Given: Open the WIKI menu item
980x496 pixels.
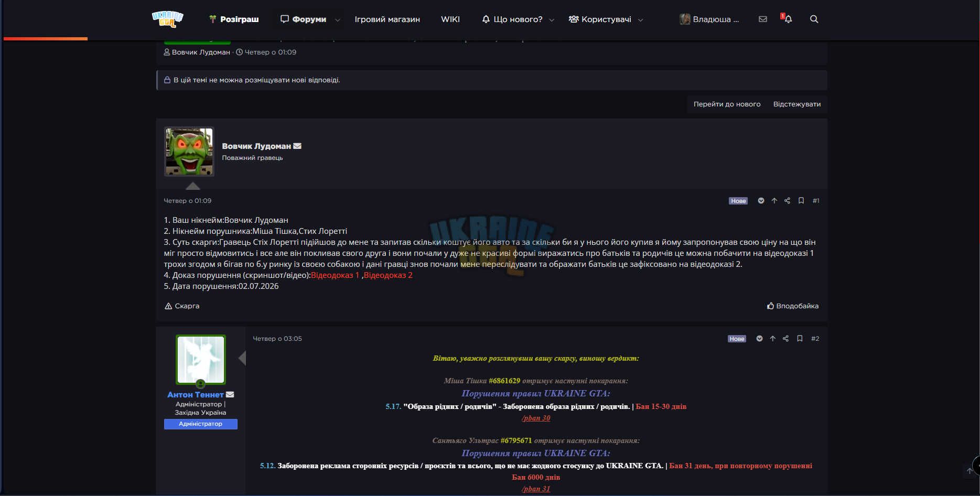Looking at the screenshot, I should [x=450, y=19].
